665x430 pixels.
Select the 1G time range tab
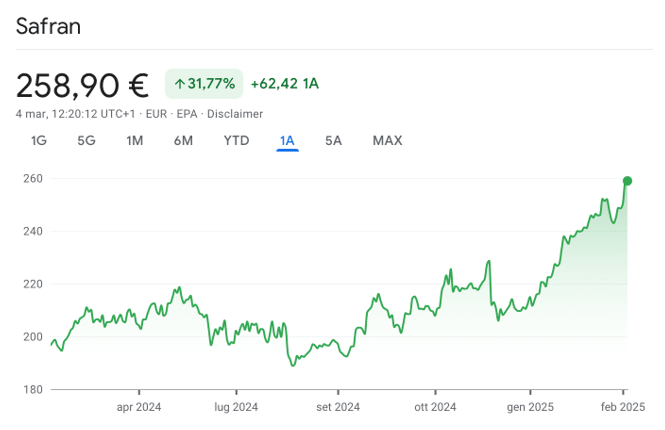[x=39, y=140]
